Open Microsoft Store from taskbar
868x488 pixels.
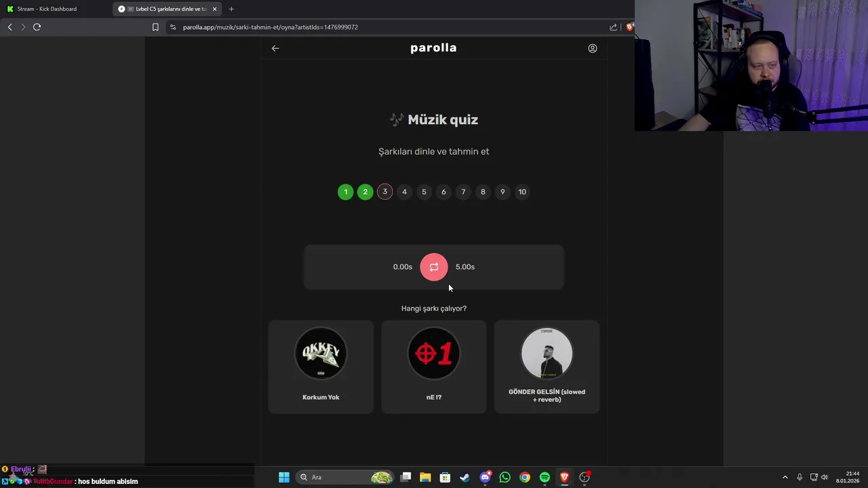pyautogui.click(x=445, y=477)
